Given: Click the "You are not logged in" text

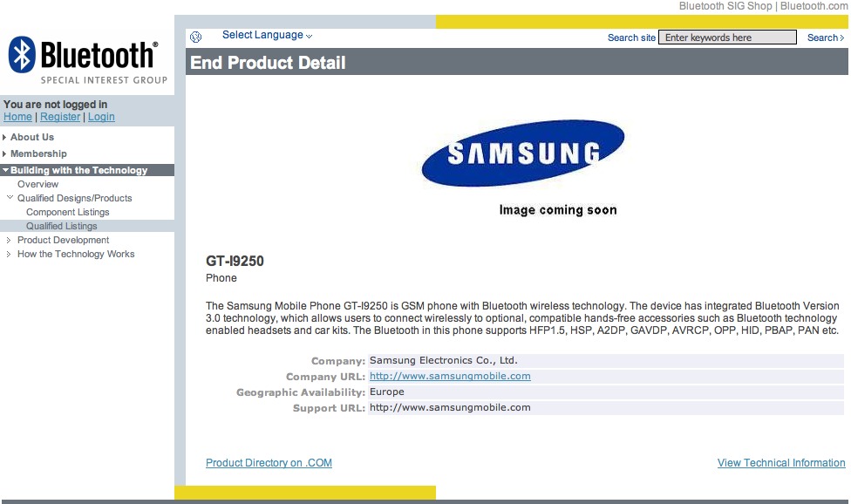Looking at the screenshot, I should pos(55,104).
